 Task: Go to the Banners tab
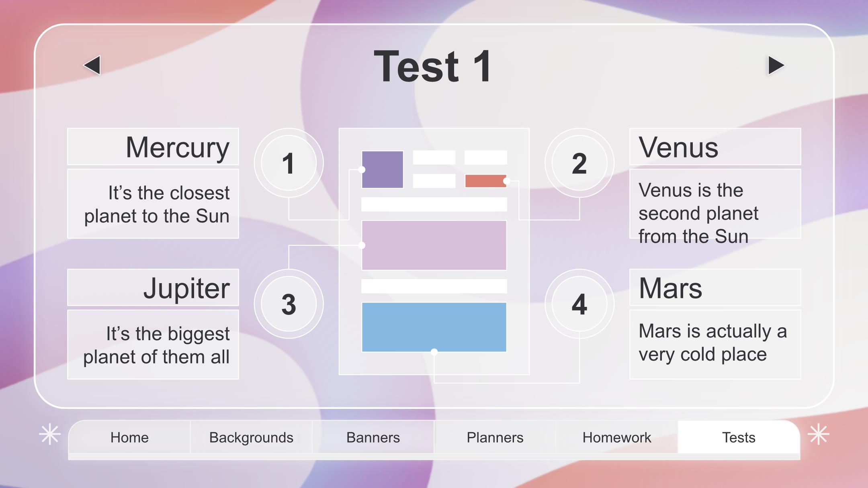pos(373,437)
